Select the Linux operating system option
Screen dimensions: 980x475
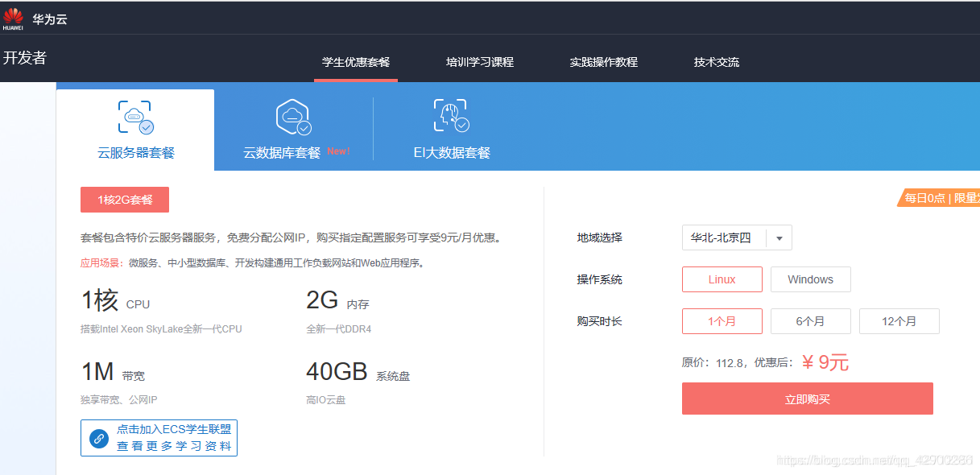(722, 279)
